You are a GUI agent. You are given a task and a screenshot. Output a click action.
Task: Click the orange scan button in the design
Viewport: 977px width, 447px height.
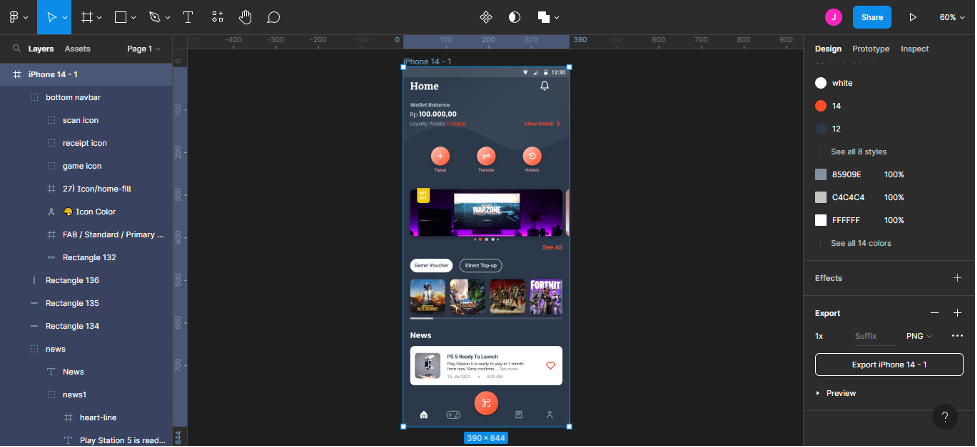[486, 403]
